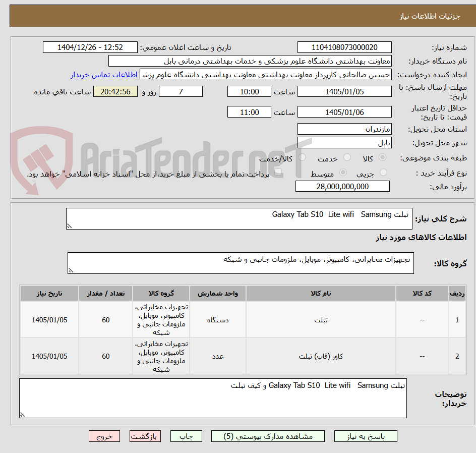
Task: Click the unit cell عدد
Action: (218, 356)
